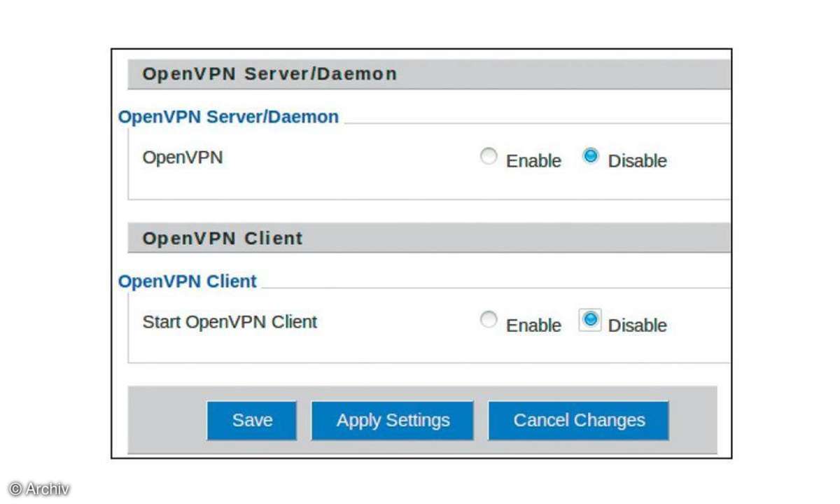Click the OpenVPN setting name label

coord(183,157)
